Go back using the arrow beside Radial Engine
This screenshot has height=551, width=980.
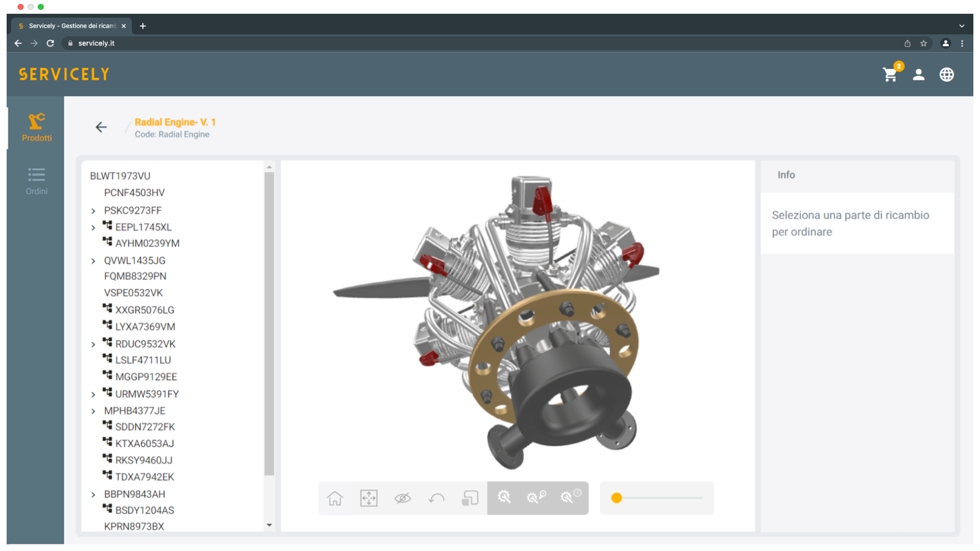pos(101,127)
